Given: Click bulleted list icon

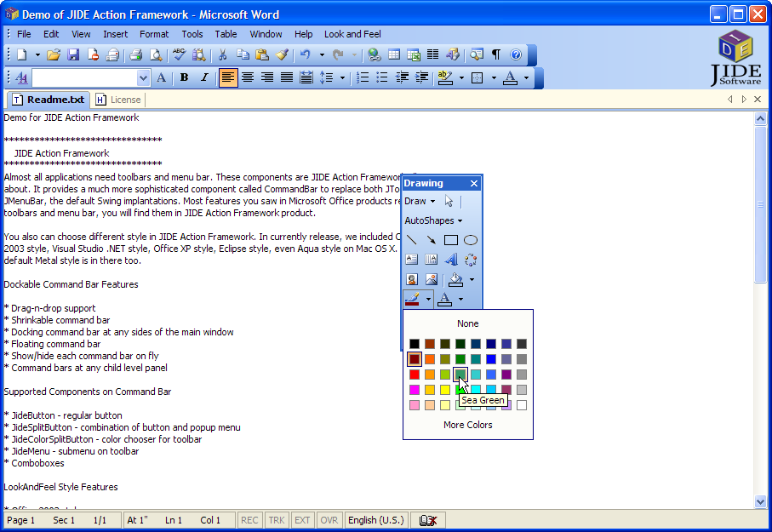Looking at the screenshot, I should pos(382,77).
